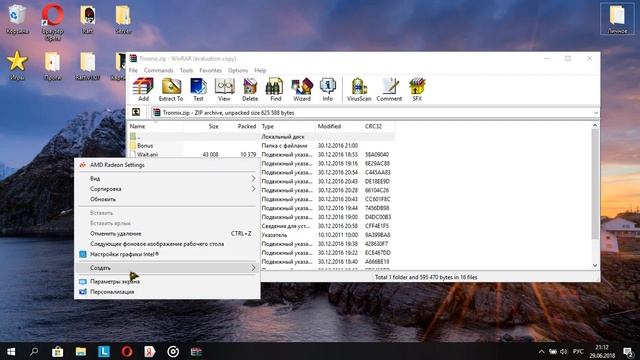The image size is (640, 360).
Task: Open the Options menu
Action: pos(238,70)
